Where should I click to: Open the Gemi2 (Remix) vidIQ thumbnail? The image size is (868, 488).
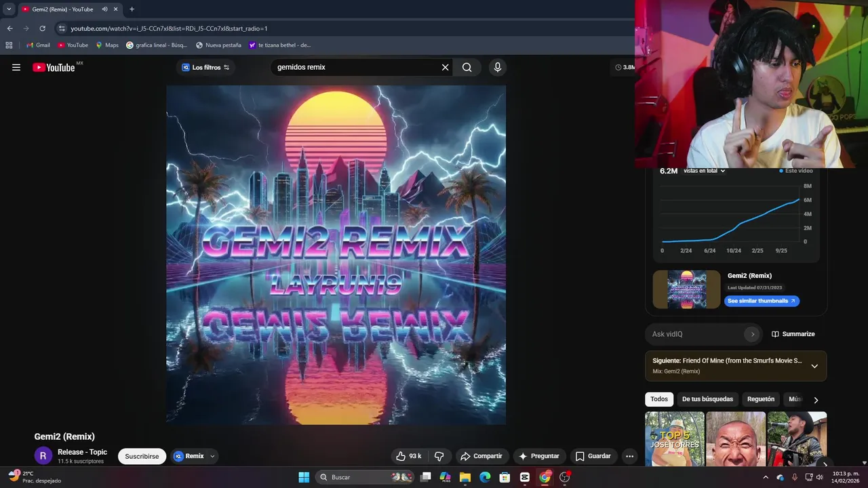[686, 289]
